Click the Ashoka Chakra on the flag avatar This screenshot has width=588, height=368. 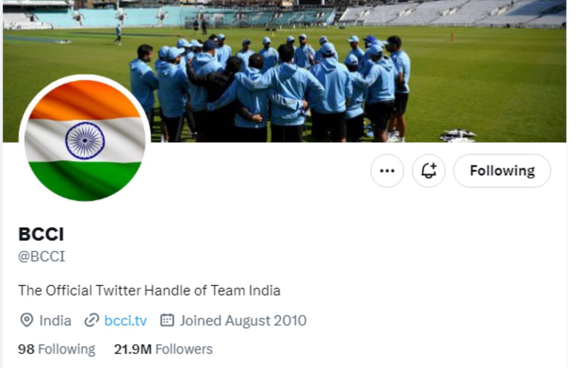coord(85,140)
